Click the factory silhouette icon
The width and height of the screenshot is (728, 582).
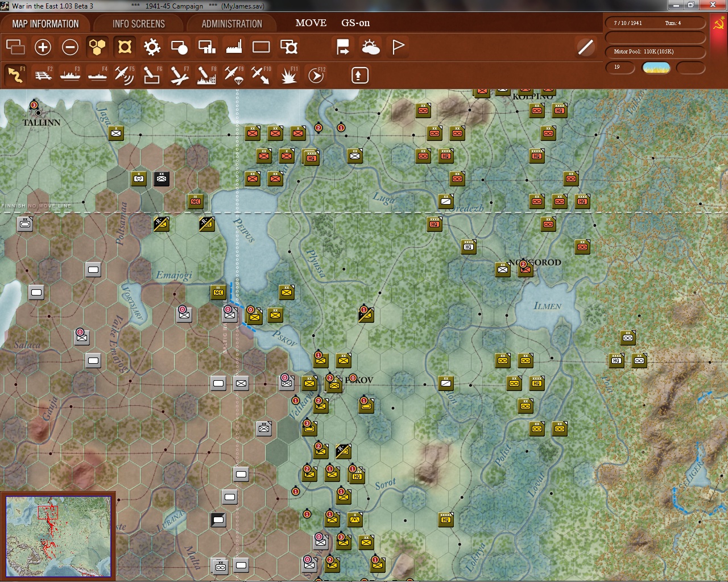(x=234, y=47)
